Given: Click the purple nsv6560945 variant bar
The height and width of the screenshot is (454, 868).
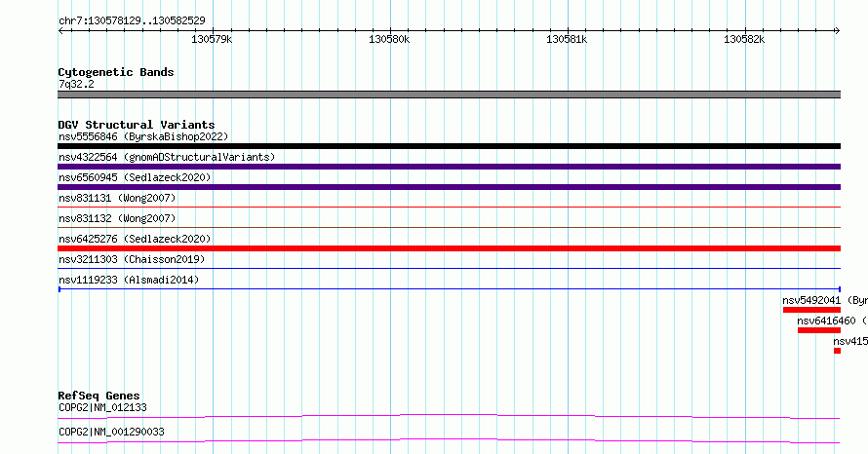Looking at the screenshot, I should [x=449, y=187].
